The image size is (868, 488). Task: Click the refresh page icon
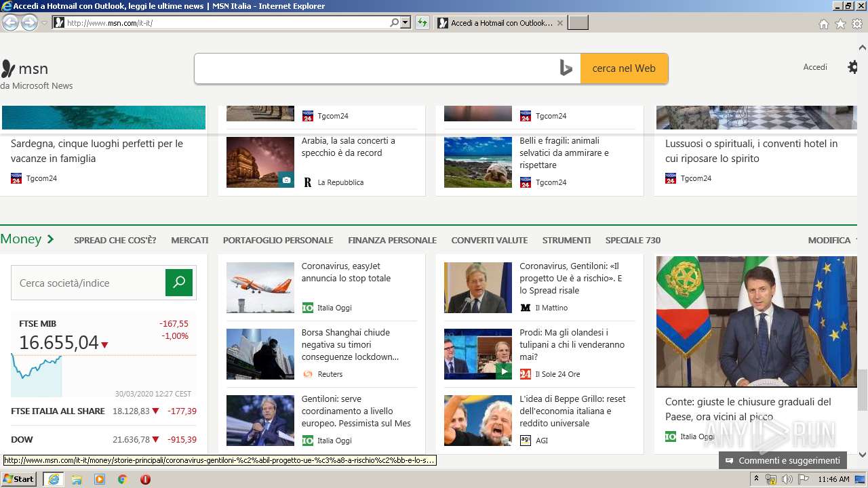422,23
